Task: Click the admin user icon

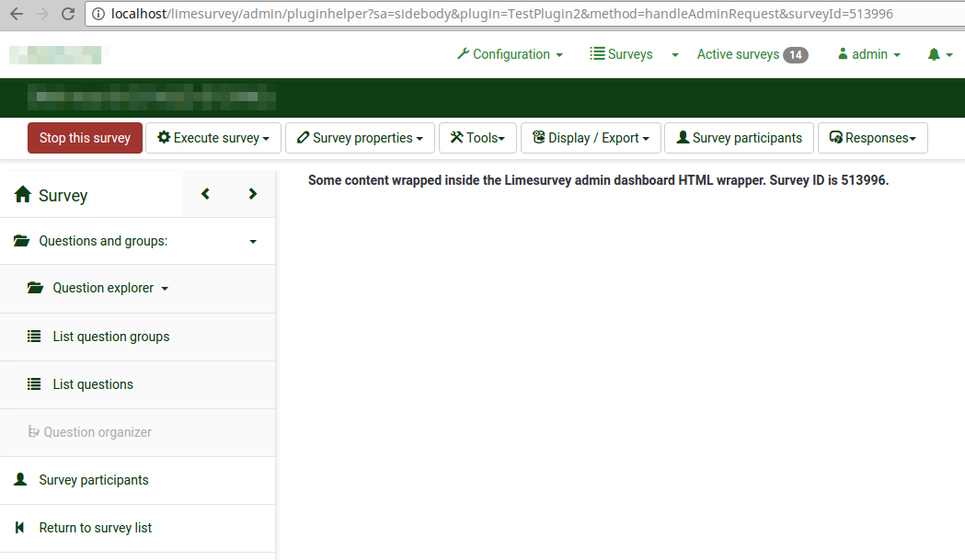Action: point(843,53)
